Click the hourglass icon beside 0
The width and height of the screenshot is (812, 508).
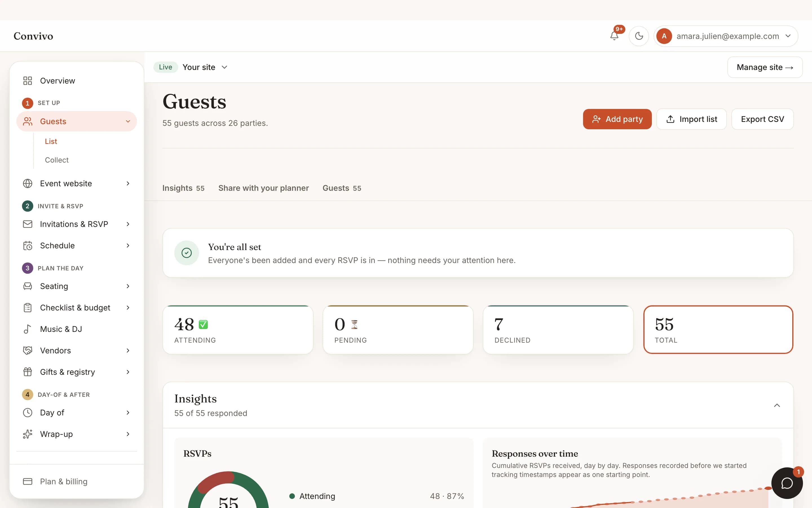(354, 325)
